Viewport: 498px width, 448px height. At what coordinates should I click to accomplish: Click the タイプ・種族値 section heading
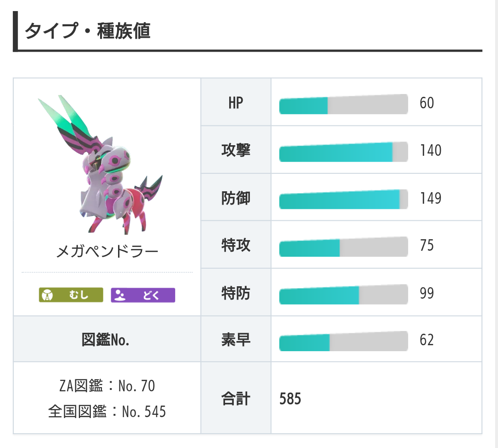coord(88,32)
